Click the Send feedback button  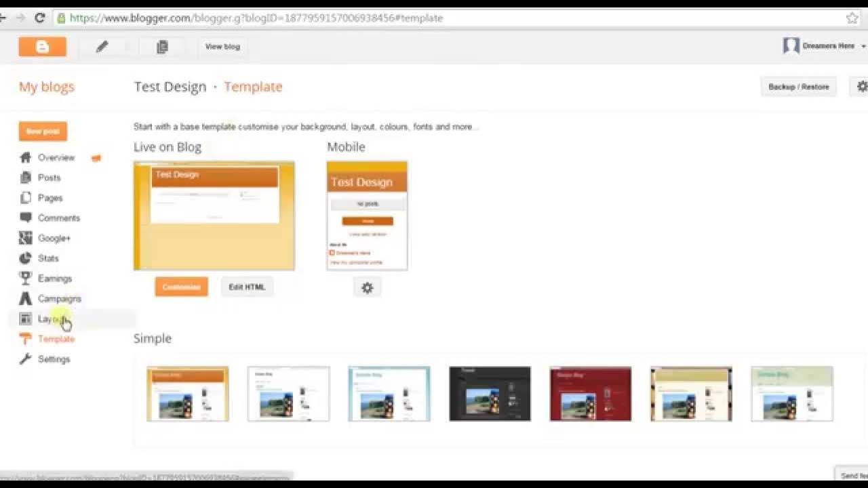click(852, 476)
